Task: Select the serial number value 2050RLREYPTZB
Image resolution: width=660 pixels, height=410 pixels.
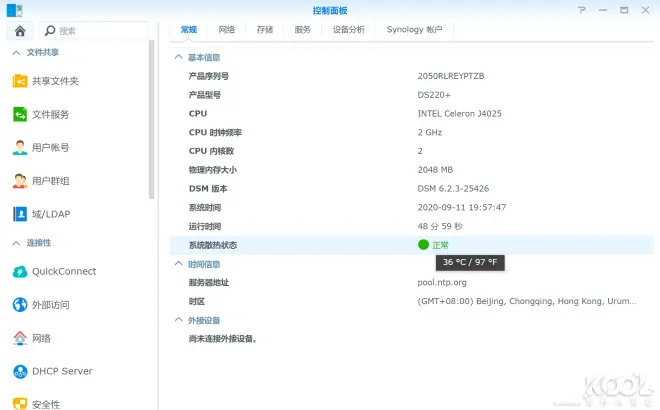Action: [451, 76]
